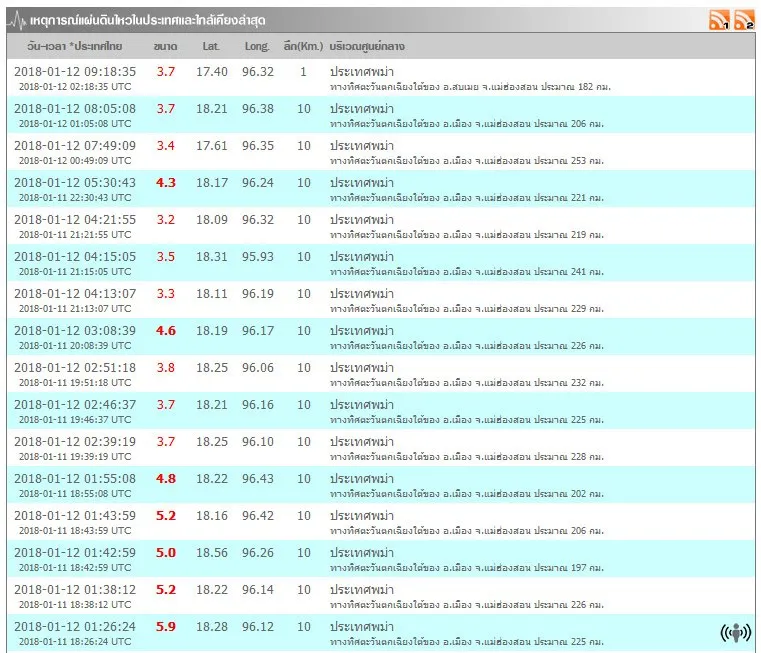761x653 pixels.
Task: Open the RSS feed 1 icon
Action: point(719,20)
